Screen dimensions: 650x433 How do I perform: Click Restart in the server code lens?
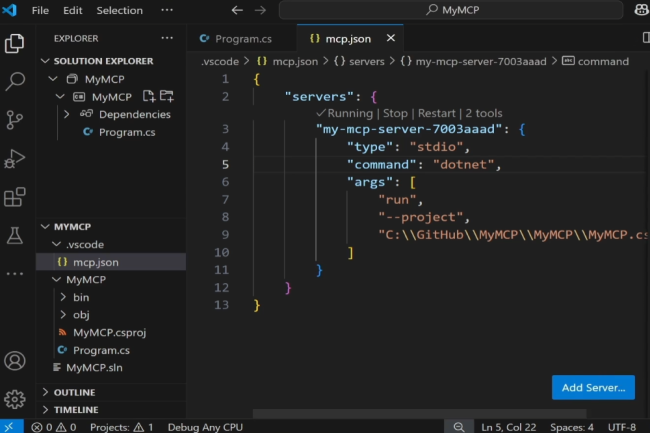click(x=436, y=113)
